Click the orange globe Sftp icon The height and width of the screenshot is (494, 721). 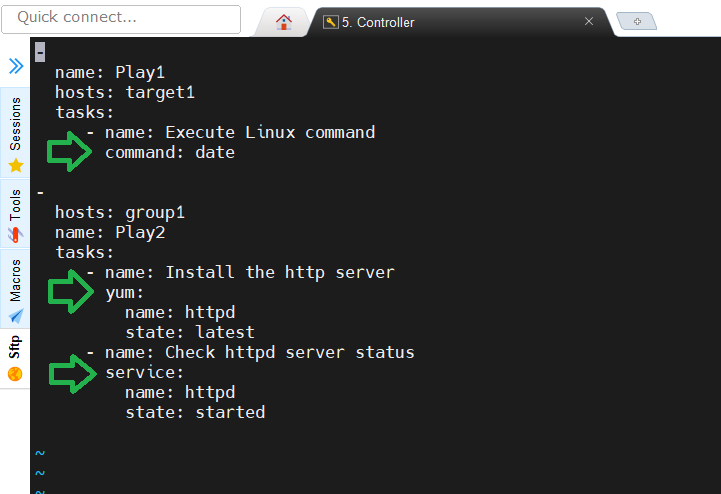tap(15, 374)
